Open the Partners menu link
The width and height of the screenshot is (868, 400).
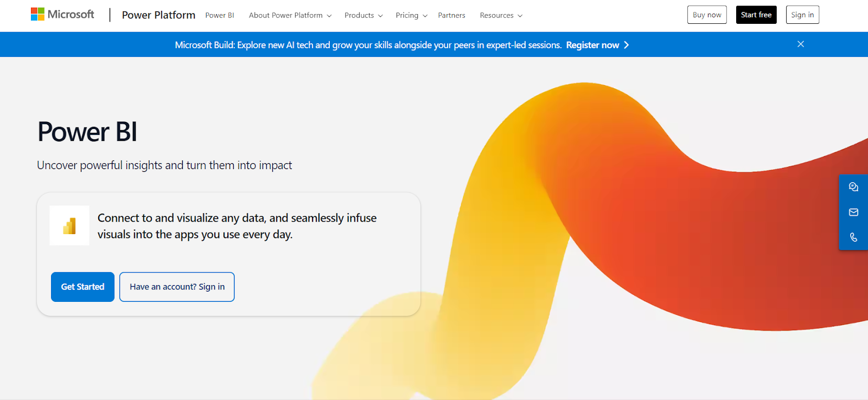(x=452, y=15)
